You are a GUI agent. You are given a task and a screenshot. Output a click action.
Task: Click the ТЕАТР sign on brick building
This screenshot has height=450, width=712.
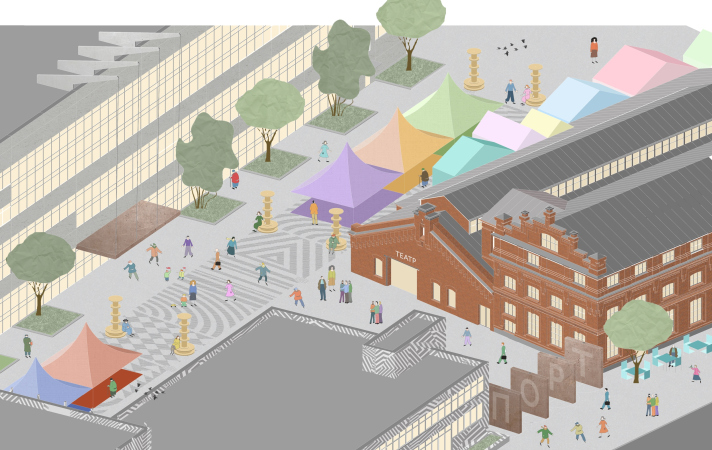tap(404, 256)
